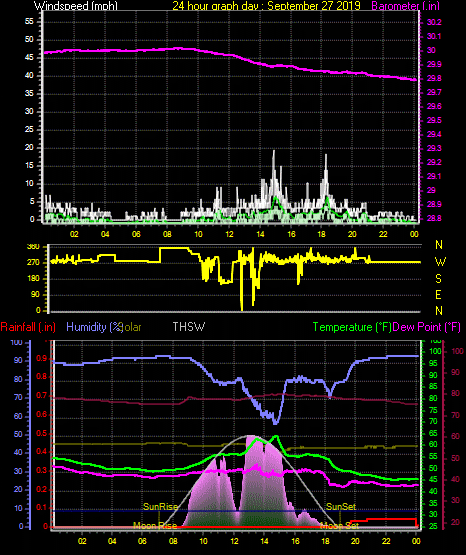Click the 0.9 rainfall scale value

(41, 359)
